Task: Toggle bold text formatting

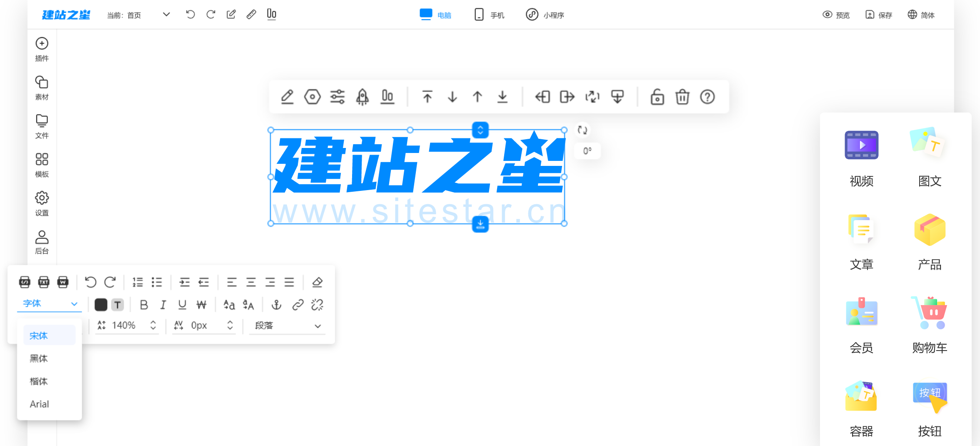Action: pos(144,305)
